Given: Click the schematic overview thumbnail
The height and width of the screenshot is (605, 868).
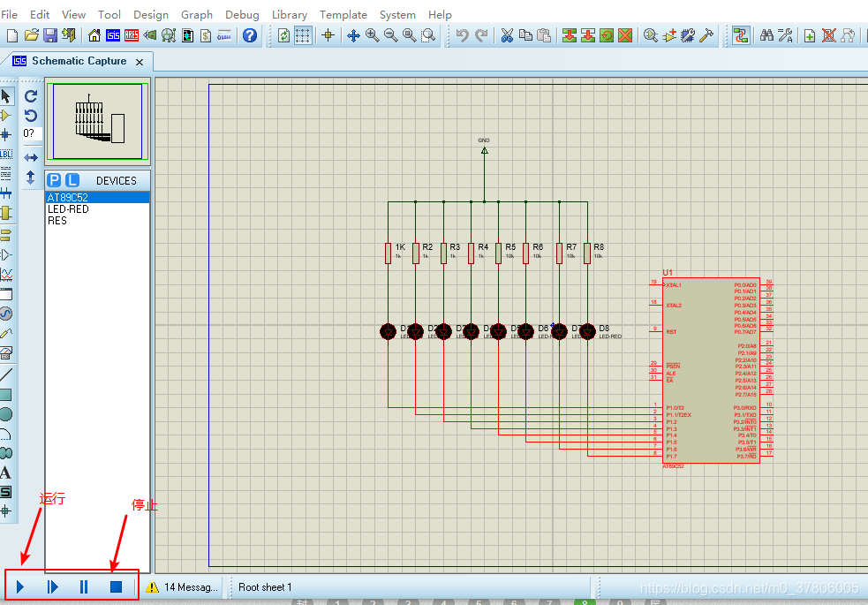Looking at the screenshot, I should (97, 121).
